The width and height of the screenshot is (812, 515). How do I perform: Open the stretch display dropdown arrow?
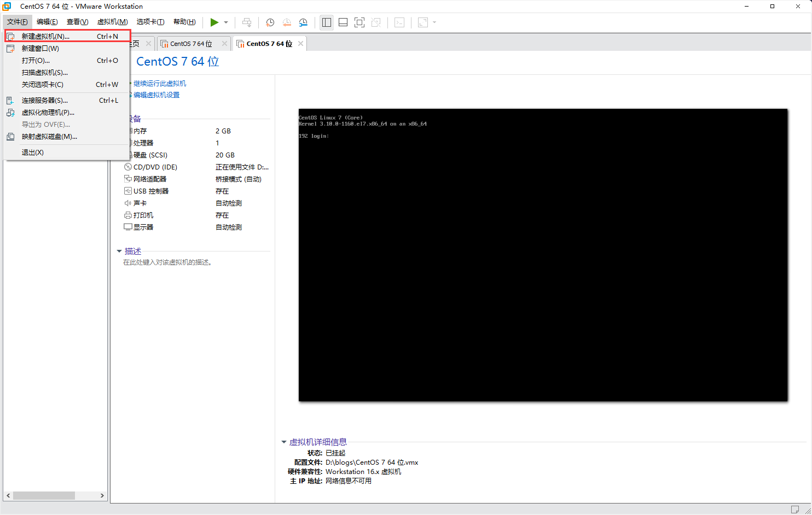coord(434,22)
